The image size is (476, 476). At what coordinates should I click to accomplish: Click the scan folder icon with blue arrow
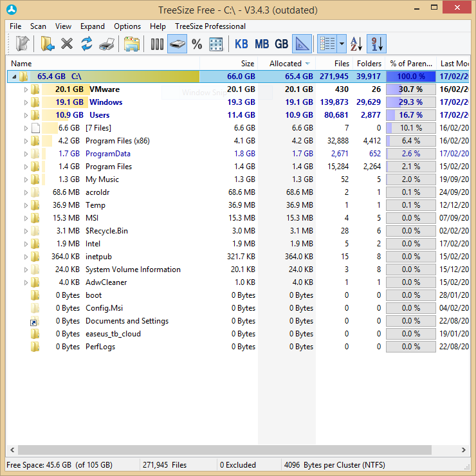click(x=48, y=44)
